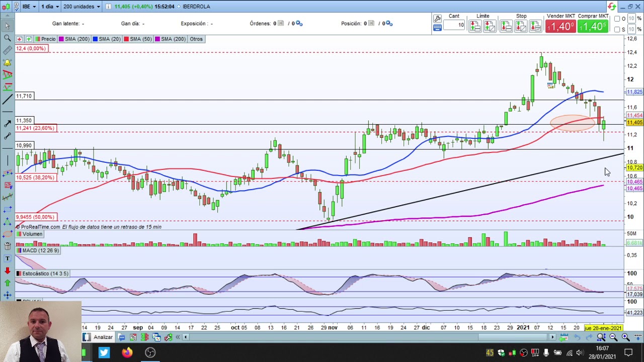Open the 200 unidades dropdown
This screenshot has height=362, width=644.
coord(82,7)
